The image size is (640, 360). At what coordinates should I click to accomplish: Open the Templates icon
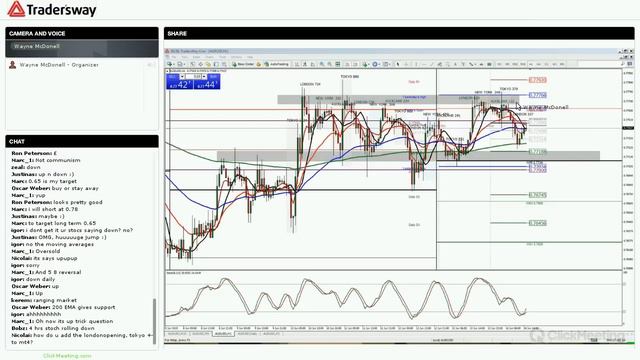[x=385, y=64]
